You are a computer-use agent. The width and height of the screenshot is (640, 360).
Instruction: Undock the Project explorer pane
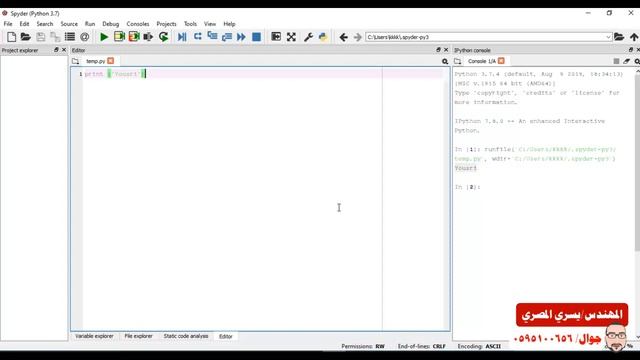[x=56, y=50]
